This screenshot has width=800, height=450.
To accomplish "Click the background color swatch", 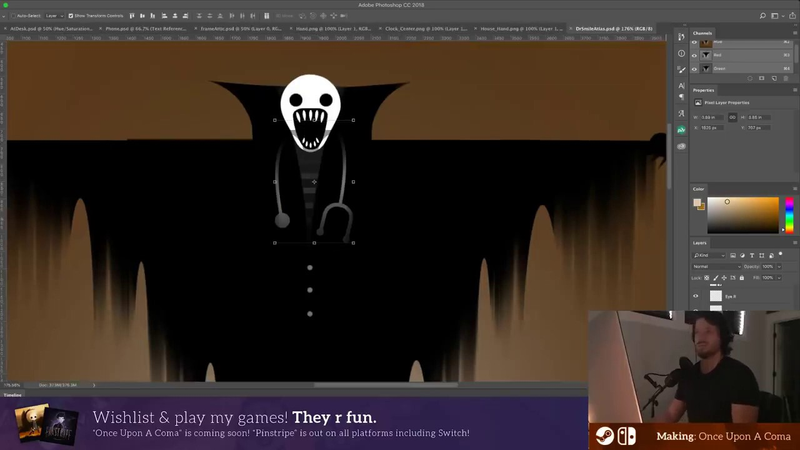I will pos(702,207).
